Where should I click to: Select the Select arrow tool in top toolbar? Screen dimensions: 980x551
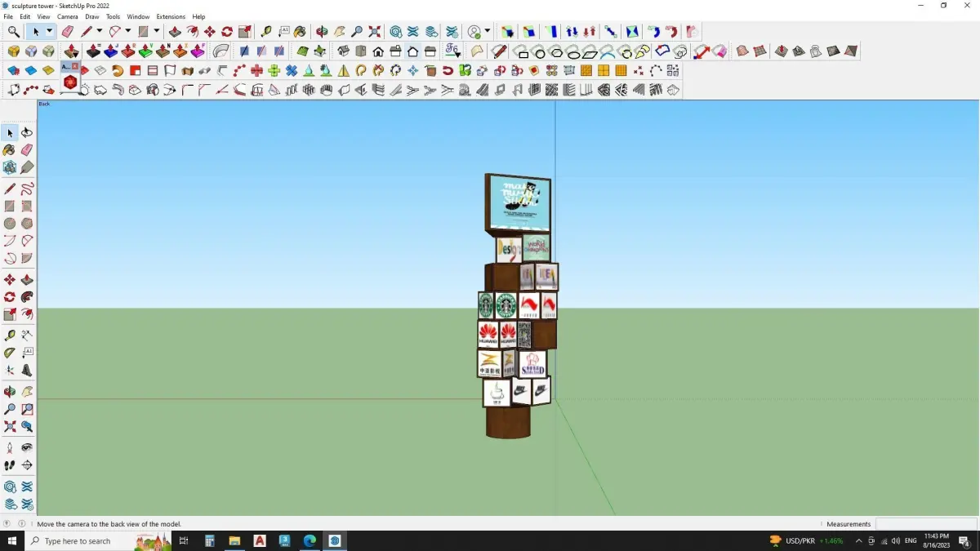[35, 32]
